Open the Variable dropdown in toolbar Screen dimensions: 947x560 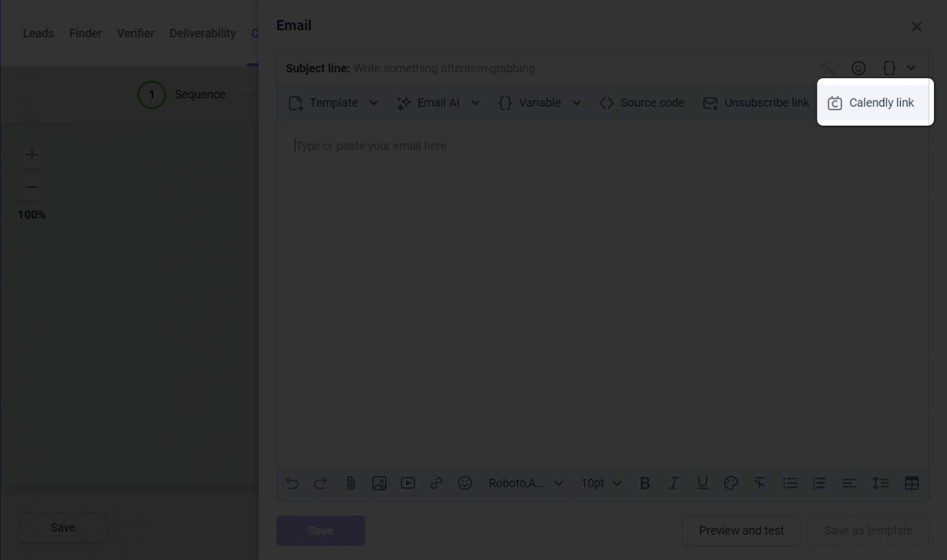click(539, 103)
